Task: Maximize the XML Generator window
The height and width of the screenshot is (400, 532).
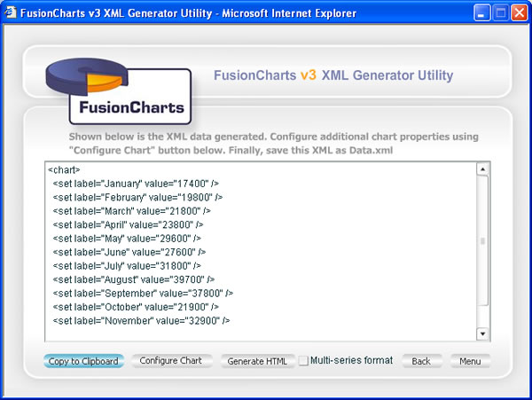Action: coord(498,13)
